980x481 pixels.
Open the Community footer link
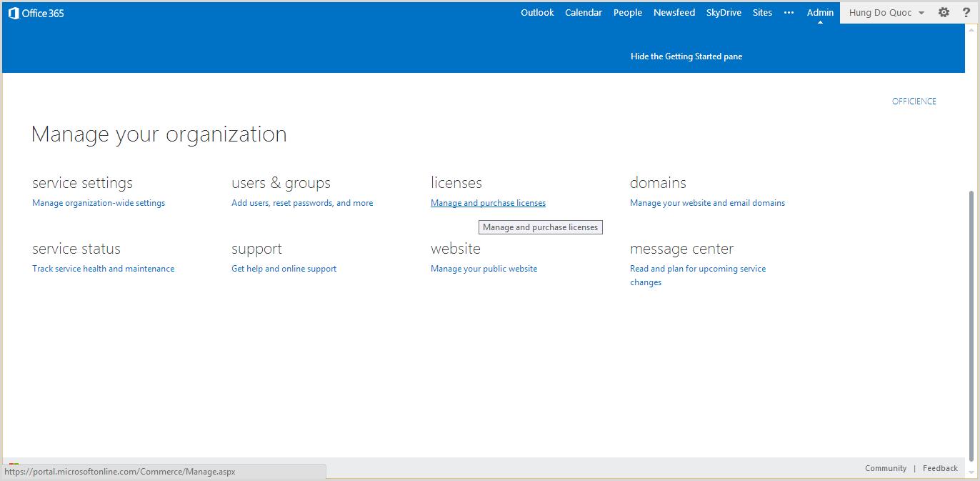(x=886, y=468)
